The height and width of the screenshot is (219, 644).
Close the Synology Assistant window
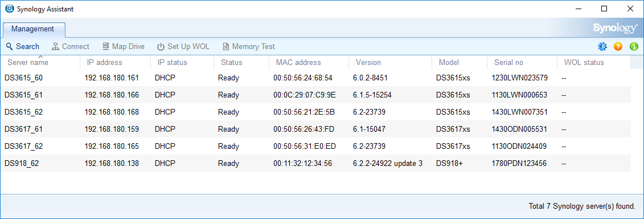630,9
